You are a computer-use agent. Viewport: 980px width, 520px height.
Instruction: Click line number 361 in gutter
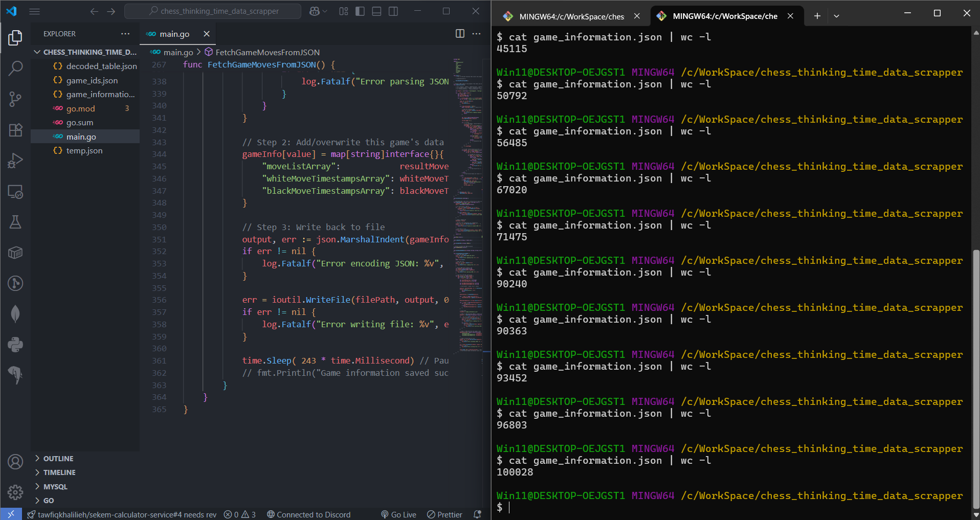click(159, 361)
